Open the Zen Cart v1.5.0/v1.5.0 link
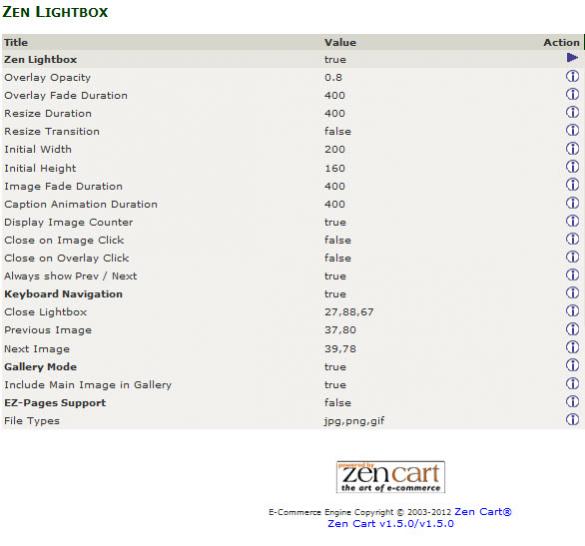The width and height of the screenshot is (585, 546). point(391,524)
